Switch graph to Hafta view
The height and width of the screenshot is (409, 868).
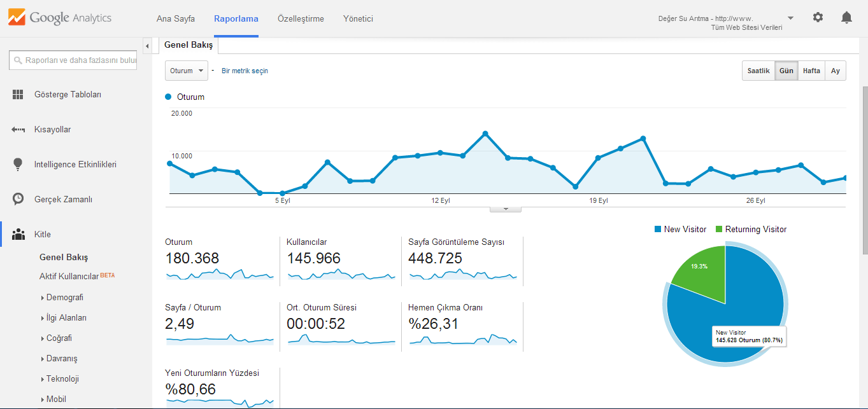coord(811,71)
